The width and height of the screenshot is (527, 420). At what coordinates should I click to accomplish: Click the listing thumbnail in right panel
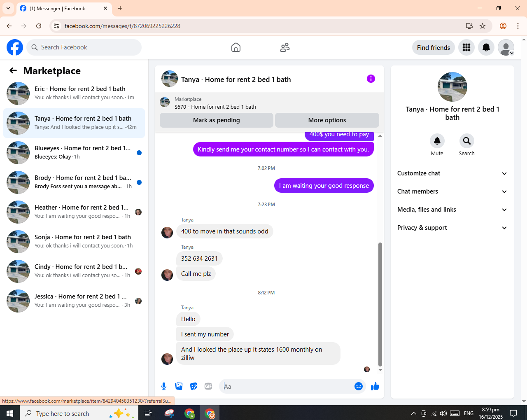coord(452,87)
